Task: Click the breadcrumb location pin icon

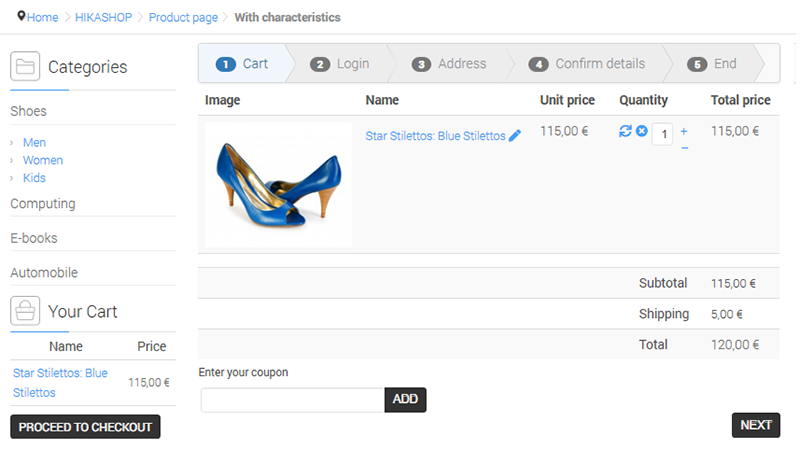Action: 21,16
